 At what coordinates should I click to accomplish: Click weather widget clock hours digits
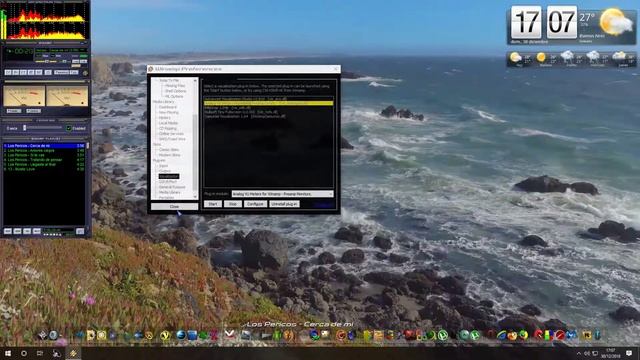coord(526,22)
